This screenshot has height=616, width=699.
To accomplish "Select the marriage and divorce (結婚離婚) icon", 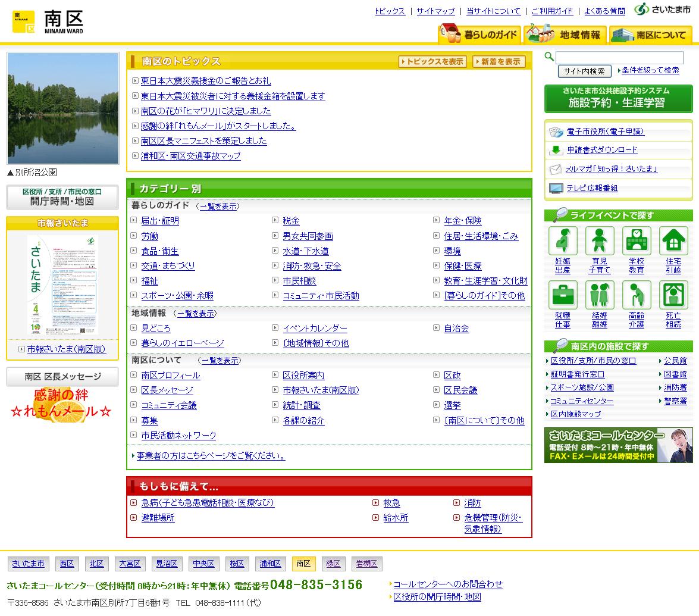I will tap(599, 295).
